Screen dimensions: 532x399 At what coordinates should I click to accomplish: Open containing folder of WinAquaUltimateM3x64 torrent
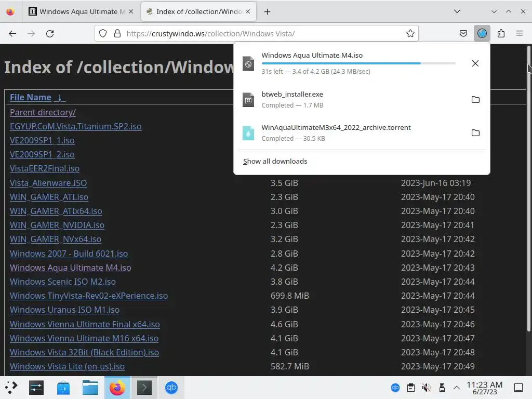point(475,132)
